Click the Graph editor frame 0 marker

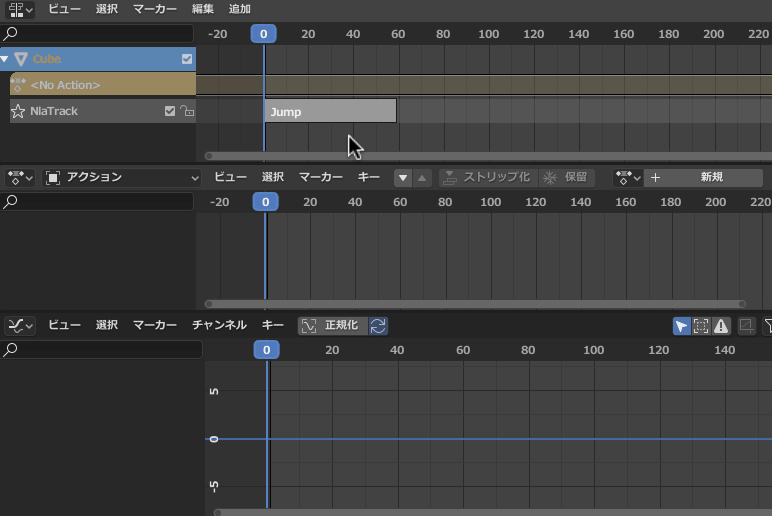click(266, 350)
